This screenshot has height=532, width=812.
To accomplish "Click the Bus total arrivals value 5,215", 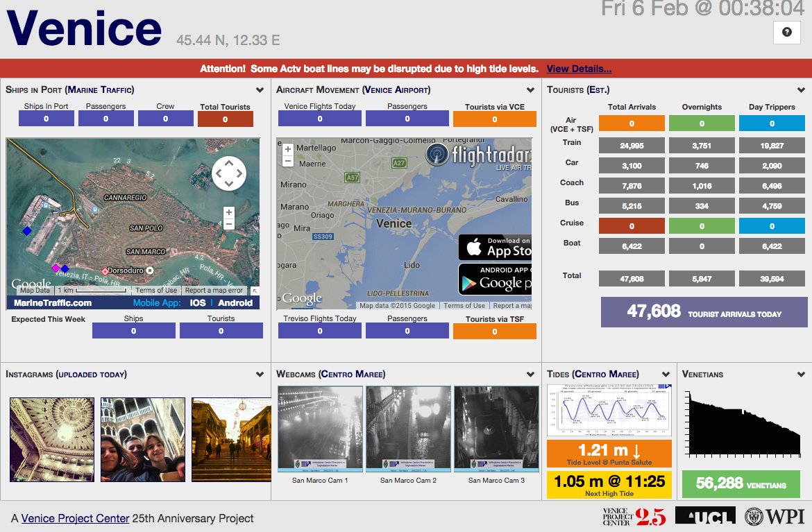I will [632, 206].
